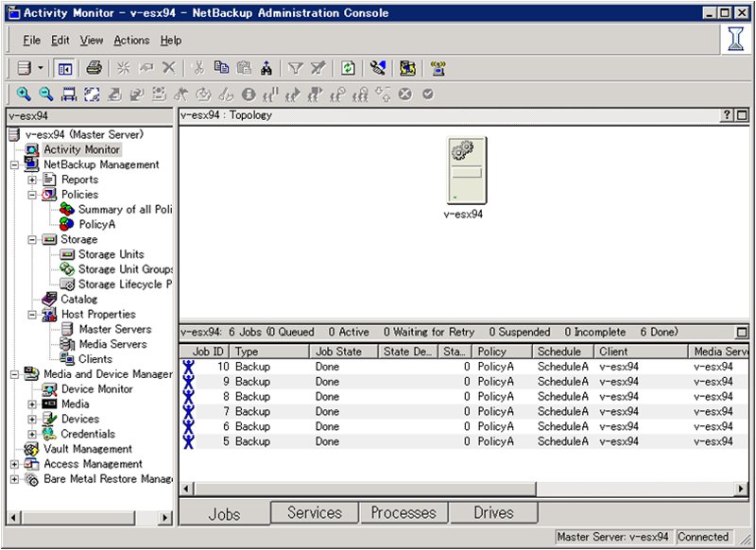Viewport: 756px width, 550px height.
Task: Open the Edit menu
Action: coord(60,41)
